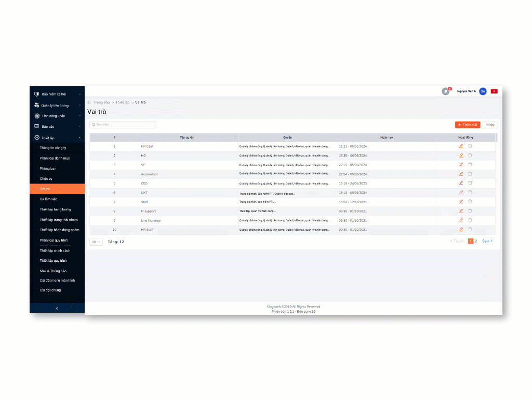The height and width of the screenshot is (399, 532).
Task: Delete the HR Staff role
Action: click(x=470, y=230)
